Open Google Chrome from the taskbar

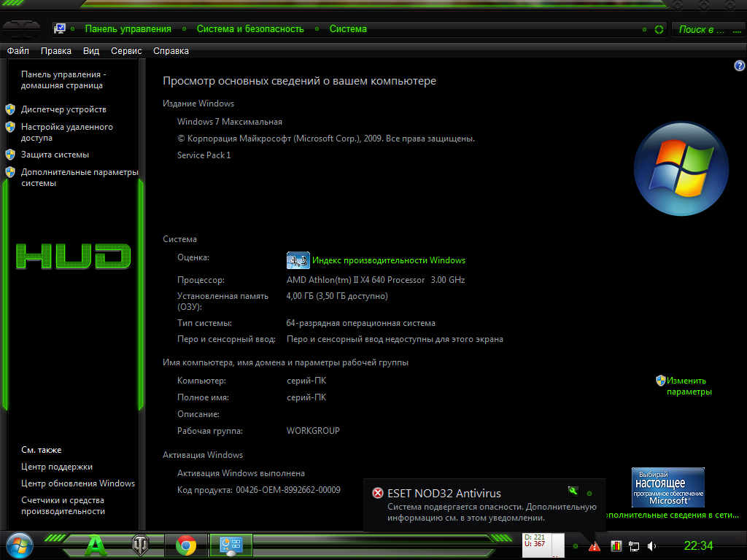(x=186, y=545)
